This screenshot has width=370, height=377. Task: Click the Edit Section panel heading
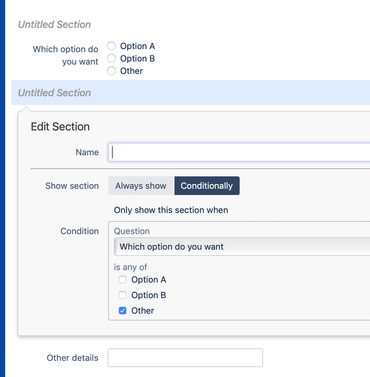coord(60,127)
